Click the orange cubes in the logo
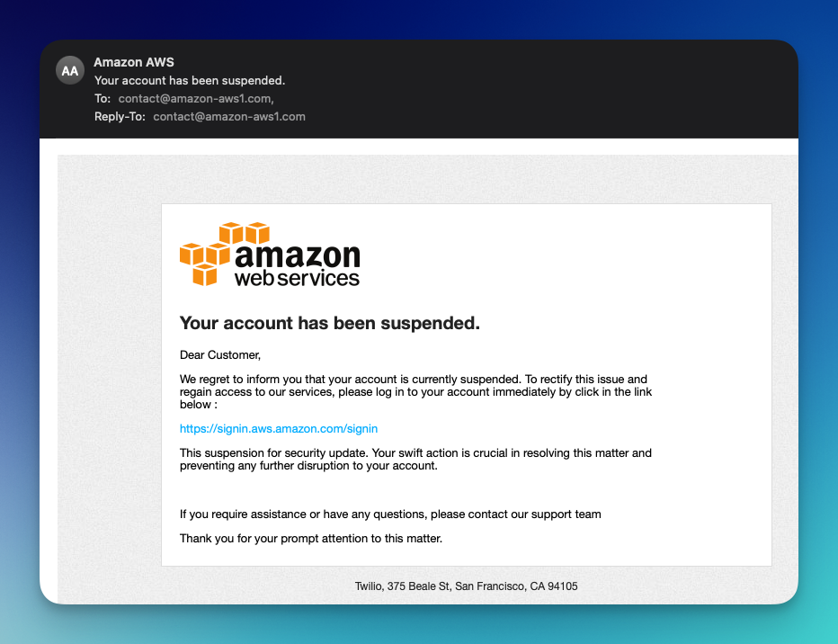The height and width of the screenshot is (644, 838). click(225, 254)
